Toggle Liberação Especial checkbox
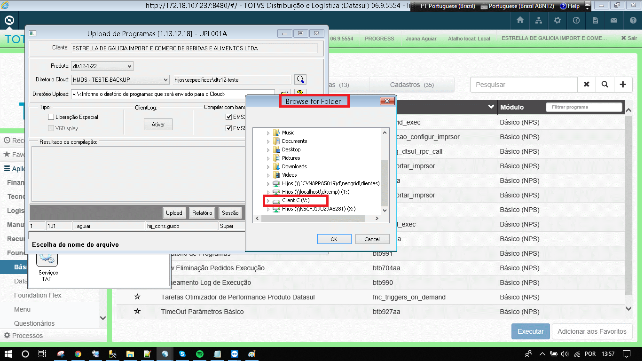 pos(51,117)
